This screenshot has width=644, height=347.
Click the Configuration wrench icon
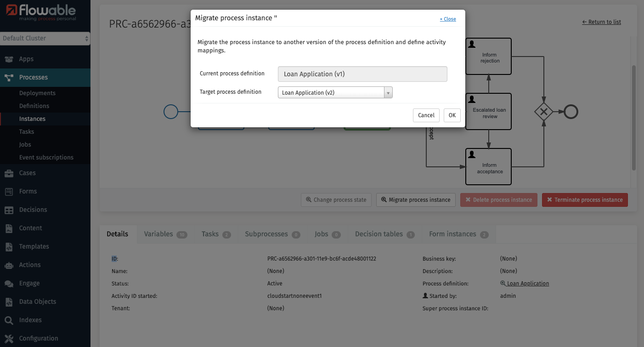pyautogui.click(x=9, y=339)
